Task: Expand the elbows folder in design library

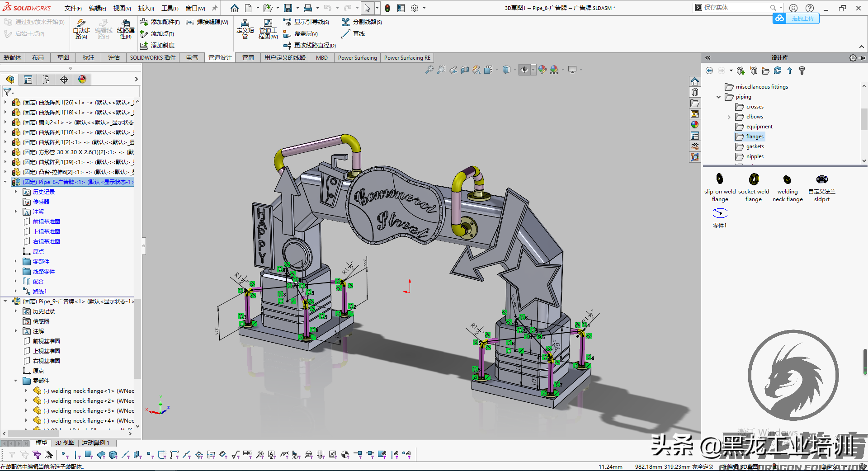Action: coord(729,117)
